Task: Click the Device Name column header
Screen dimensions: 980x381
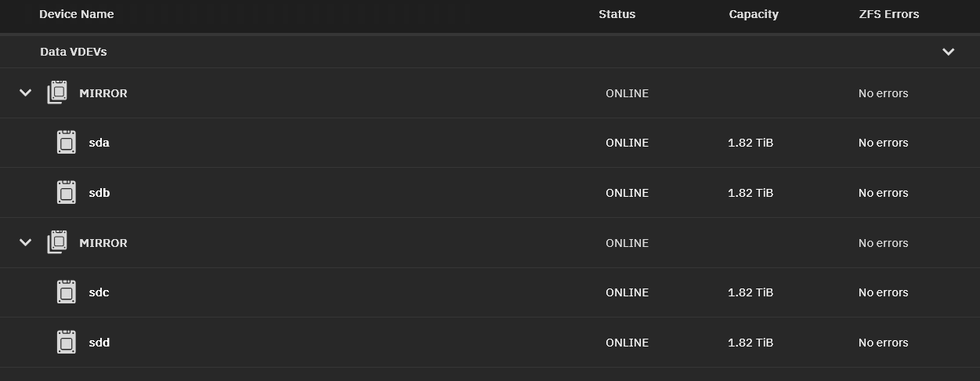Action: (77, 14)
